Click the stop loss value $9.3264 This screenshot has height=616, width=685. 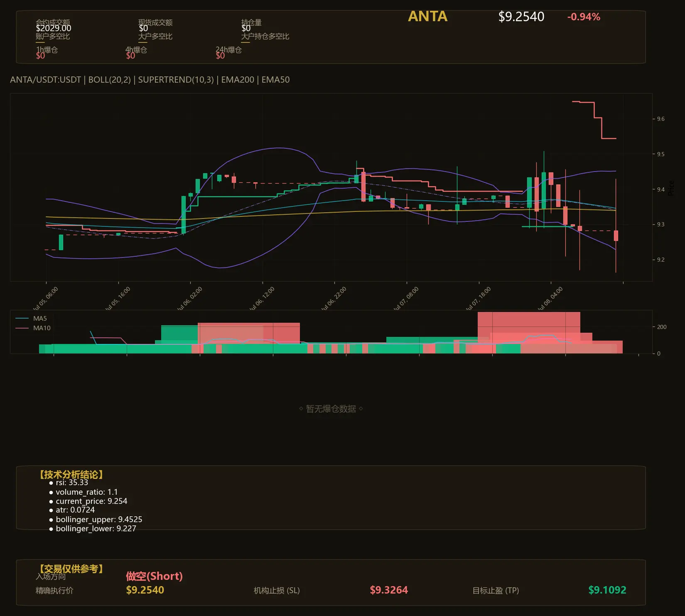[389, 590]
